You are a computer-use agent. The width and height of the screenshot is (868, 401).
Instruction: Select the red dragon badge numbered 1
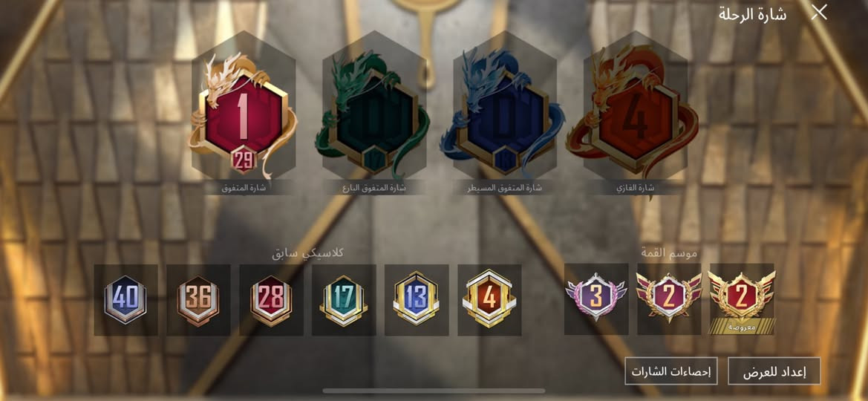coord(244,115)
